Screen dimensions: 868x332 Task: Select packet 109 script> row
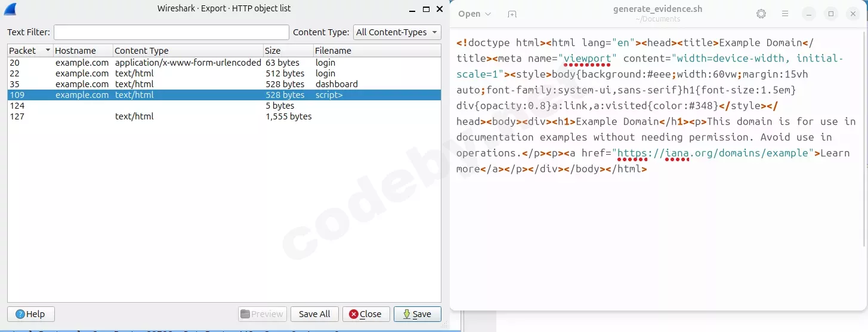click(x=224, y=95)
